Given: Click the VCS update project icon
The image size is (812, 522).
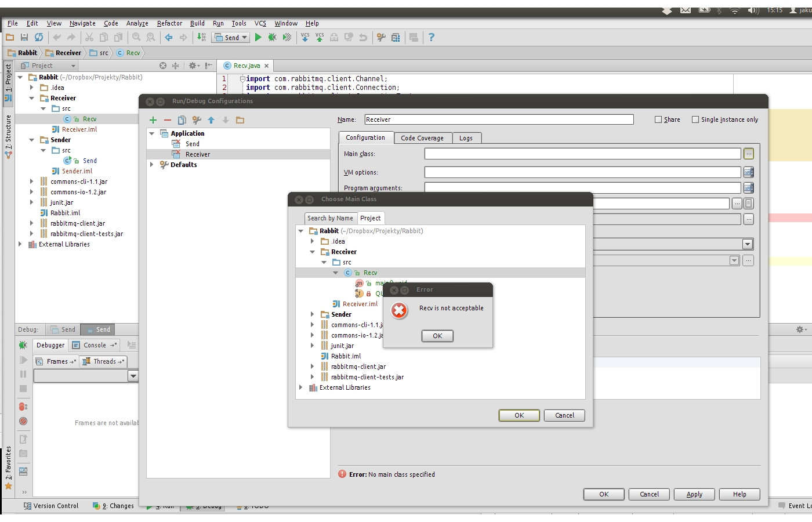Looking at the screenshot, I should tap(305, 37).
